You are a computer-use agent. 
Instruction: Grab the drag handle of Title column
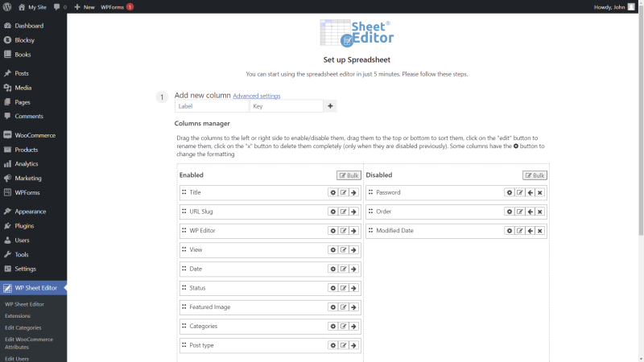(184, 191)
